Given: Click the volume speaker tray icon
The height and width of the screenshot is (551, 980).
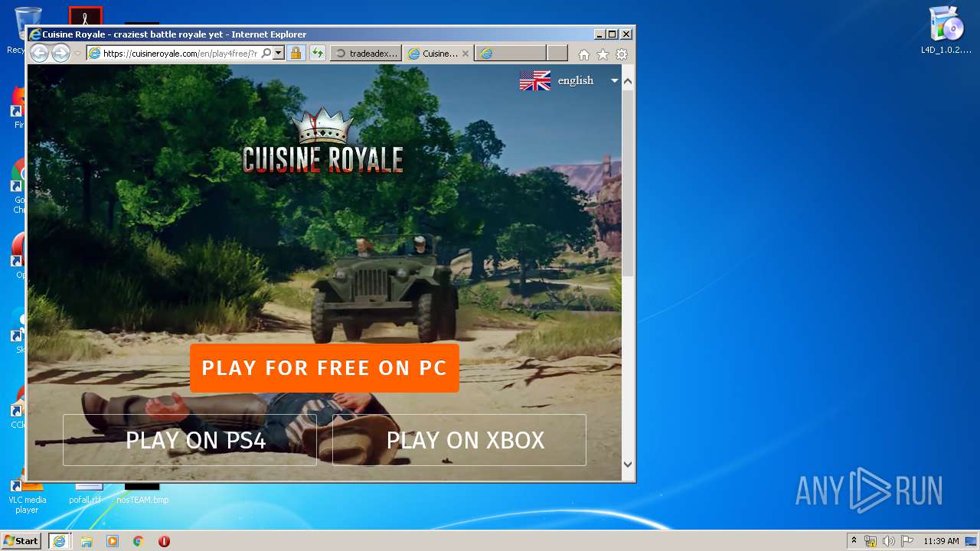Looking at the screenshot, I should [x=888, y=541].
